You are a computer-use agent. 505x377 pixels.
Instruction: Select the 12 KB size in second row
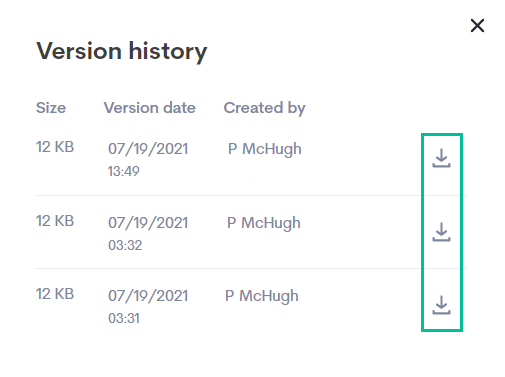pyautogui.click(x=55, y=221)
